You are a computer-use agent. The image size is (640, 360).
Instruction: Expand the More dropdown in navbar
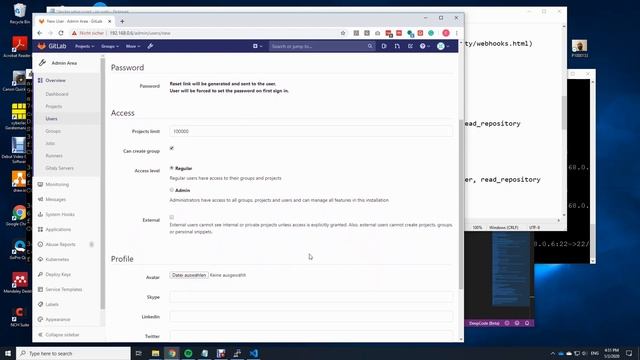click(133, 46)
